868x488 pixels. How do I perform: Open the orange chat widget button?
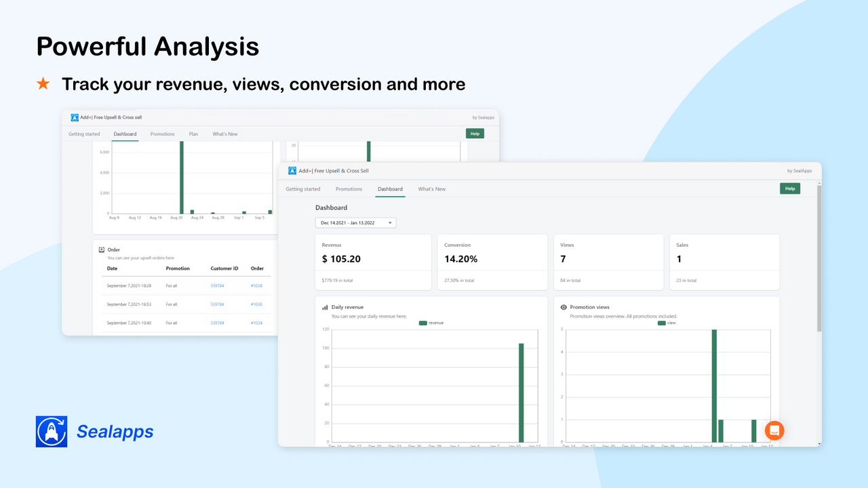774,430
